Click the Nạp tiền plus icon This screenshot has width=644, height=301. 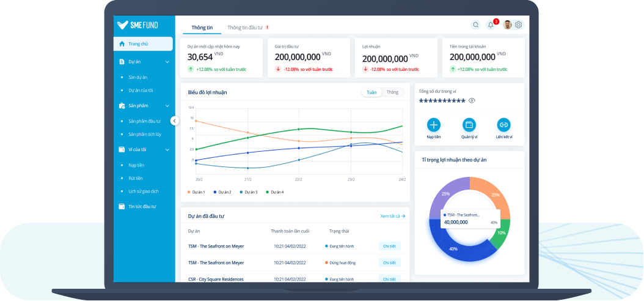click(434, 125)
